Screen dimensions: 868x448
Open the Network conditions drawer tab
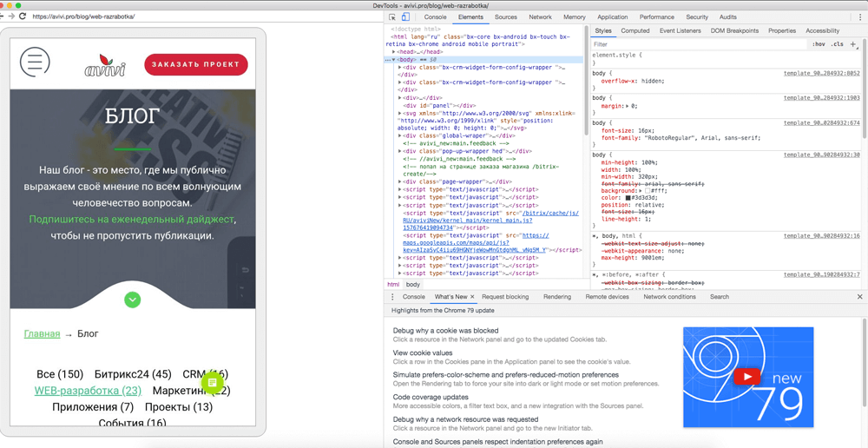tap(669, 297)
